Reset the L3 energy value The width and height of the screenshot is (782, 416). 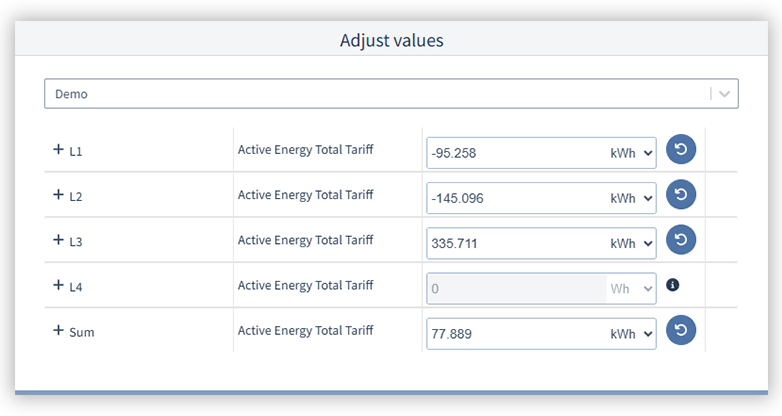pyautogui.click(x=680, y=240)
